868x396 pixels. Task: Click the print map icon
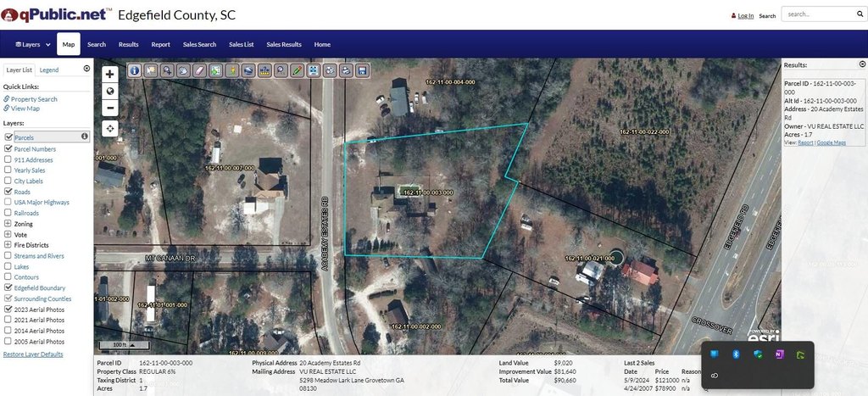[346, 70]
